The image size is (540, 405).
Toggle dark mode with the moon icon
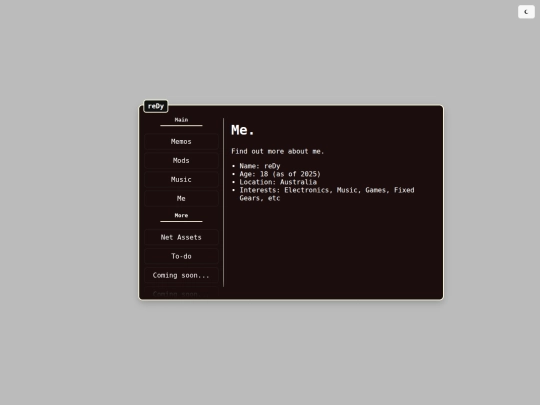pos(526,12)
